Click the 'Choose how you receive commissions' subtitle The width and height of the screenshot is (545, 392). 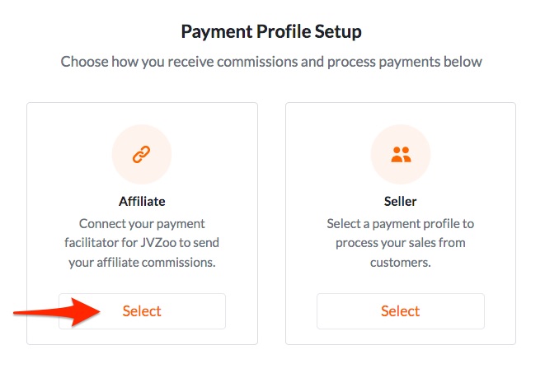271,62
